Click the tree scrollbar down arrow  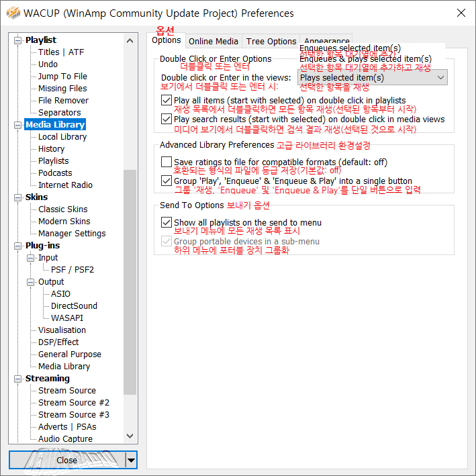(x=130, y=436)
